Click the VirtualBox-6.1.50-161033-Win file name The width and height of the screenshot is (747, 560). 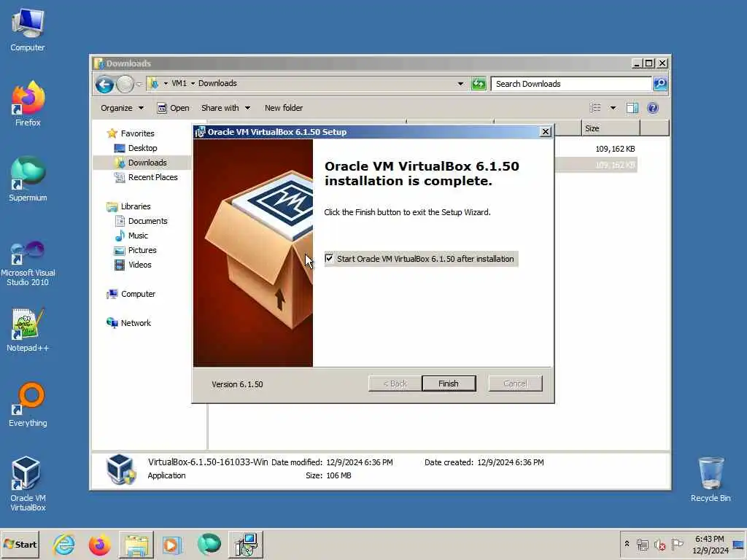[208, 462]
